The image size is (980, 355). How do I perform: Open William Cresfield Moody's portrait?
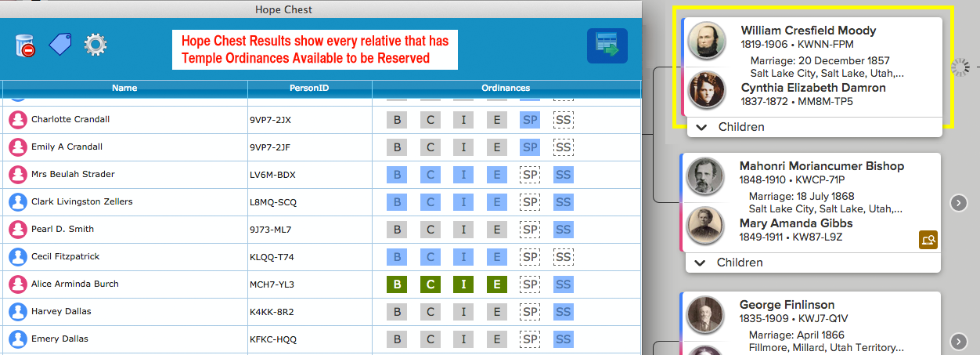click(707, 41)
